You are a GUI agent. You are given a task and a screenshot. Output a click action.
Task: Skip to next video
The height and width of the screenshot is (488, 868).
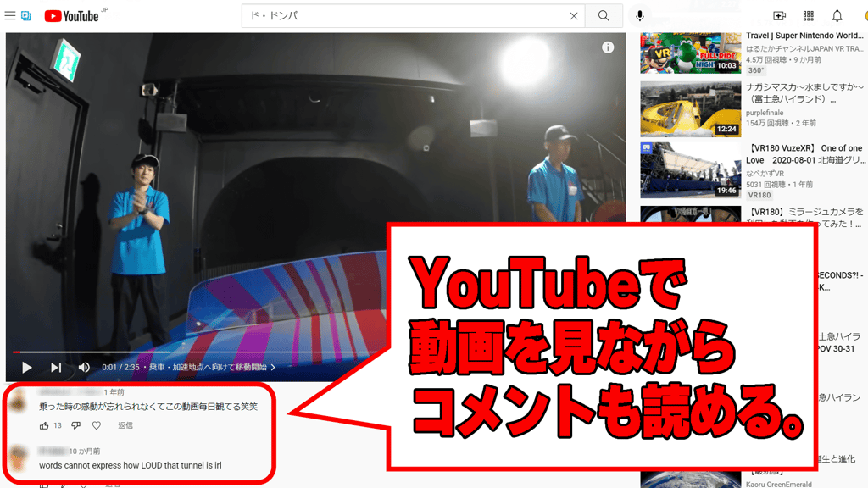click(56, 368)
